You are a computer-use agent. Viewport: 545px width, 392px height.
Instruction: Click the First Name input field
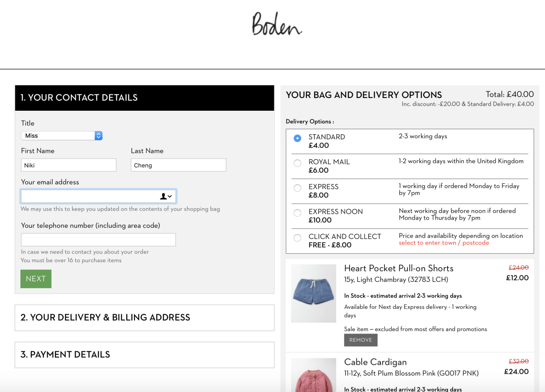(69, 165)
